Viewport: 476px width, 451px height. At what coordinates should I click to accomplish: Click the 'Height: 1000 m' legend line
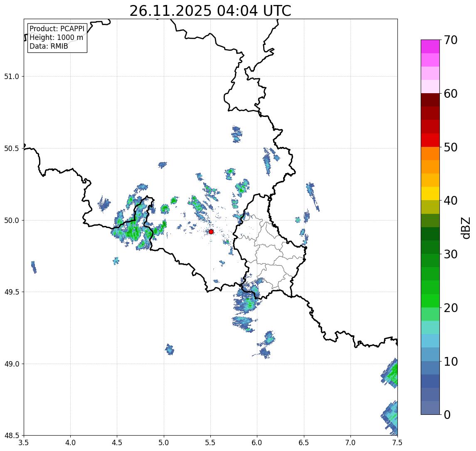click(56, 38)
